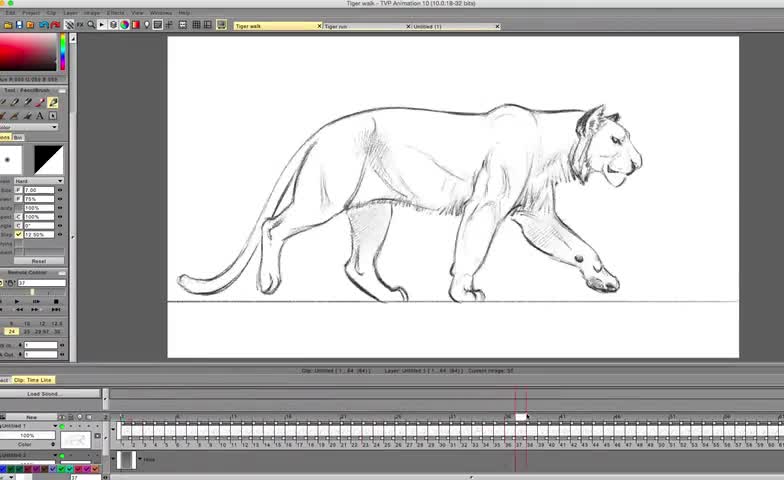The width and height of the screenshot is (784, 480).
Task: Click the current frame field showing 37
Action: click(42, 283)
